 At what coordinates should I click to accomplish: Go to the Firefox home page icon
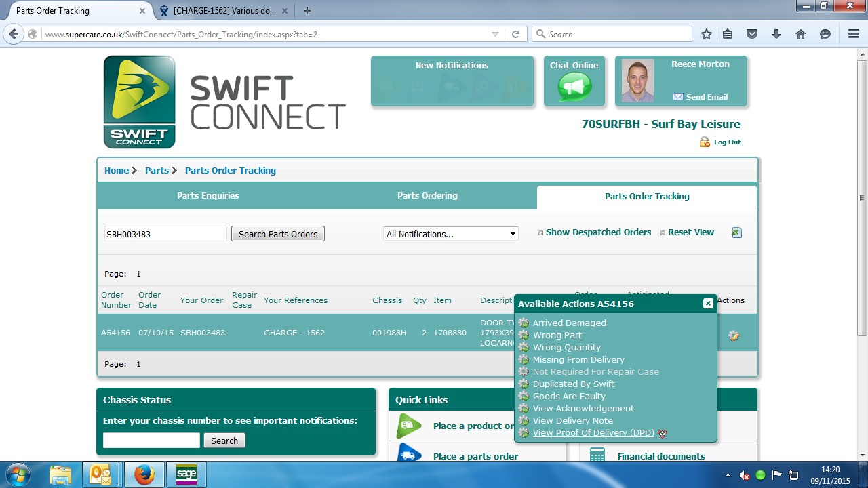(x=801, y=34)
